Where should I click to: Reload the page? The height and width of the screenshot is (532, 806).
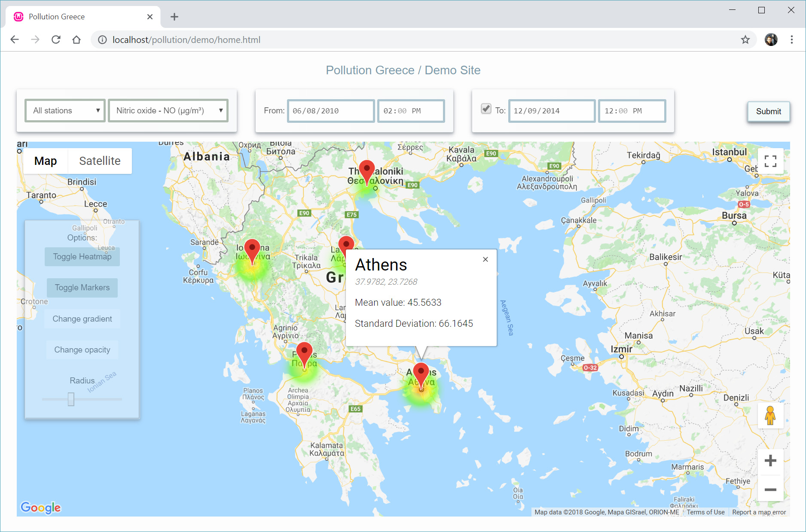coord(56,40)
